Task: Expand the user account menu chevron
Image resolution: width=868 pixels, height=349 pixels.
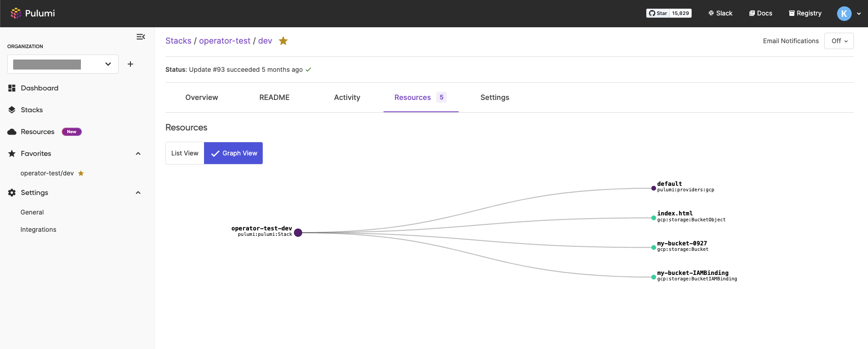Action: click(x=859, y=14)
